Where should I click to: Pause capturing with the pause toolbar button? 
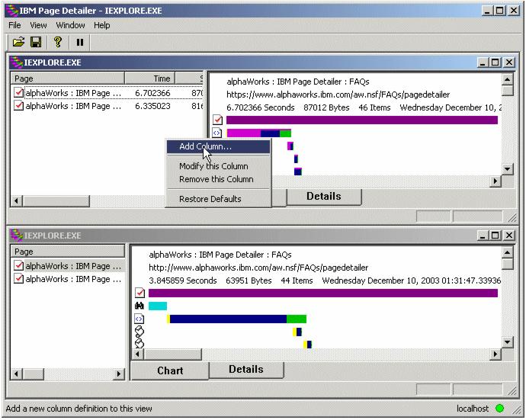[x=80, y=42]
